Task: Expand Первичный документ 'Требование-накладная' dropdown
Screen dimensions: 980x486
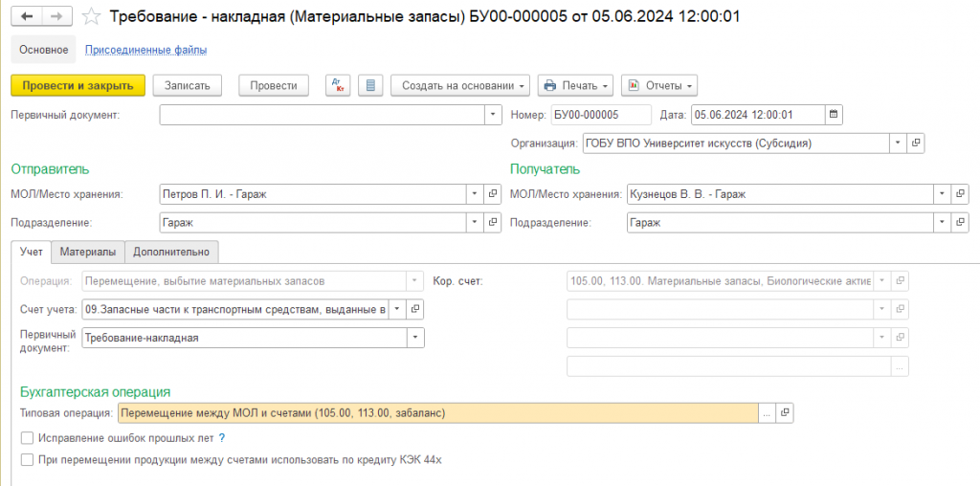Action: coord(415,338)
